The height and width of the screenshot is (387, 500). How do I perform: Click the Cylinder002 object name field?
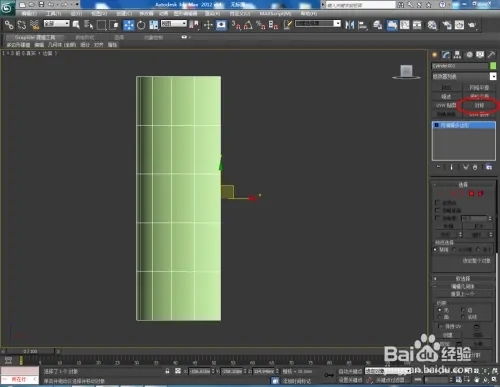(459, 66)
